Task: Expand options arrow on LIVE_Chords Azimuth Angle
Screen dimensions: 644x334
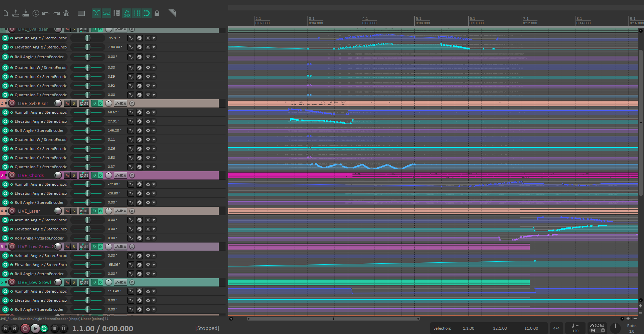Action: (154, 184)
